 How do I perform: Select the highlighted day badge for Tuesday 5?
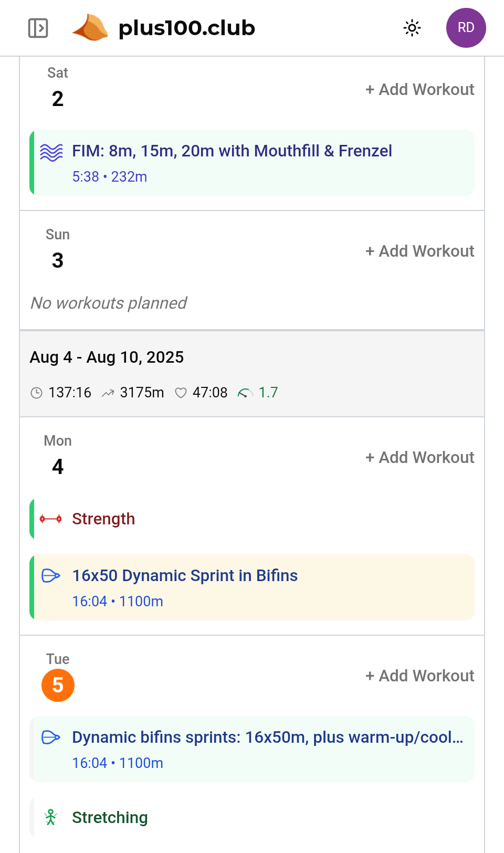coord(58,685)
